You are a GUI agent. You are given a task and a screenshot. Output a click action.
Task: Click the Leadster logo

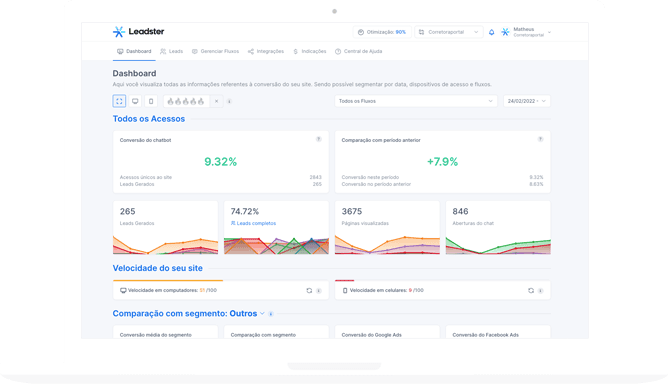click(x=138, y=32)
